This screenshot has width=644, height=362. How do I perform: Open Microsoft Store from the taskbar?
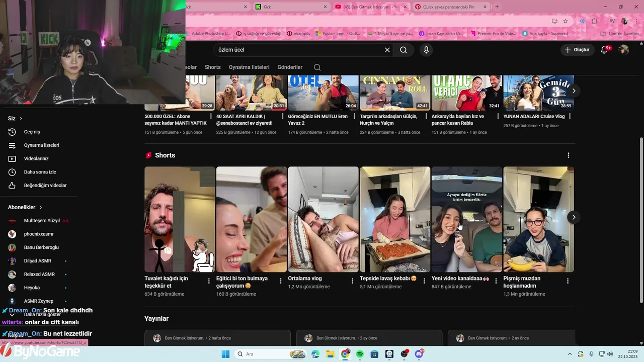click(x=374, y=354)
